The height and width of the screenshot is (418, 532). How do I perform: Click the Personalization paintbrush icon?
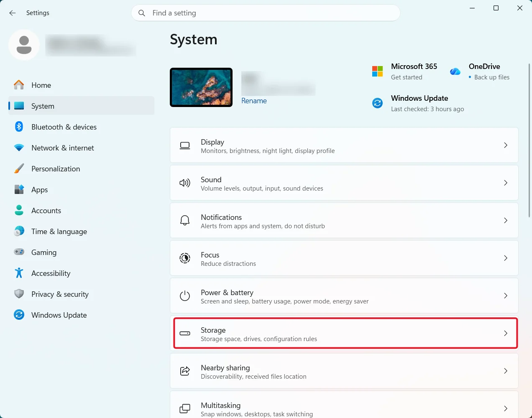point(19,168)
